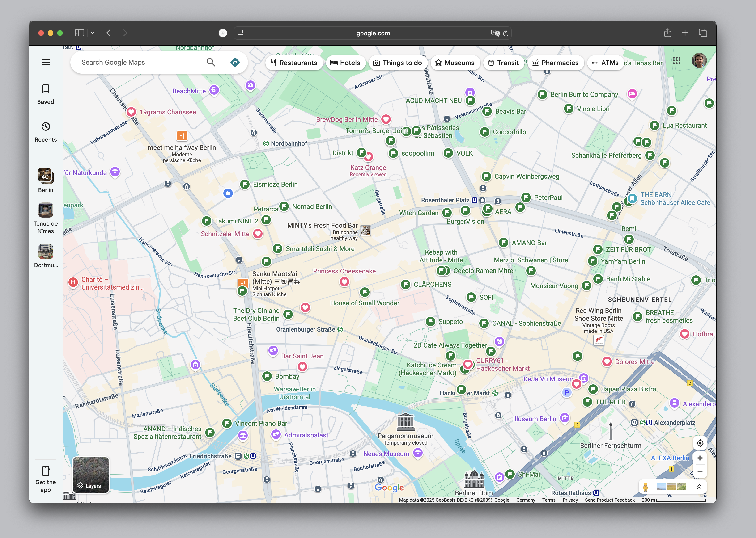Filter by Hotels chip
Viewport: 756px width, 538px height.
[345, 63]
